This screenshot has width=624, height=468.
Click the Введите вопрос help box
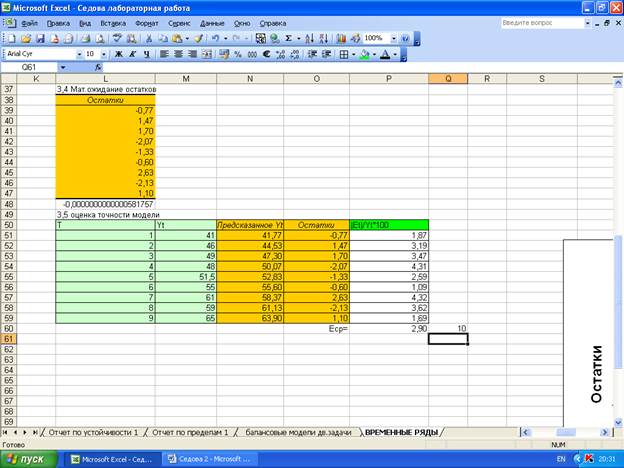pos(542,23)
